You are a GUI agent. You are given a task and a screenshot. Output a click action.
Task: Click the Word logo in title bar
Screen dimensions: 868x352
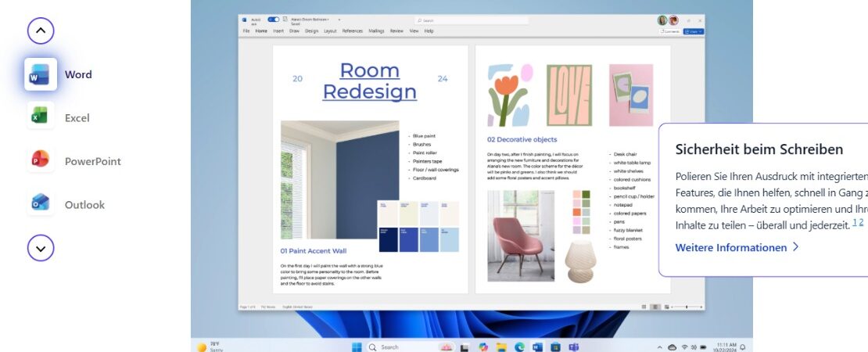(244, 20)
